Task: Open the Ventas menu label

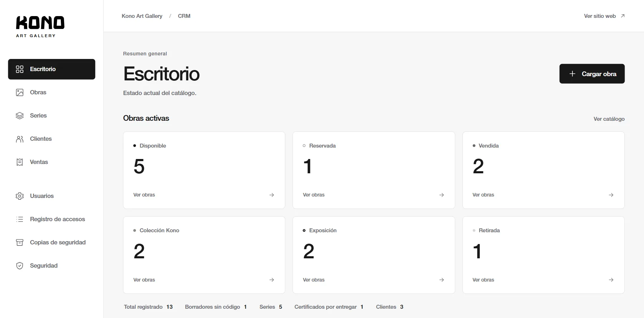Action: tap(39, 162)
